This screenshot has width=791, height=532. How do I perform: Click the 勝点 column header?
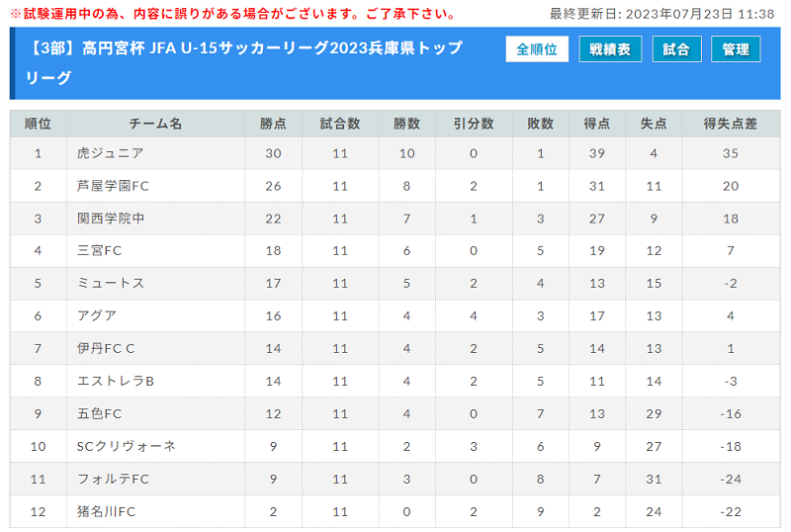click(273, 124)
